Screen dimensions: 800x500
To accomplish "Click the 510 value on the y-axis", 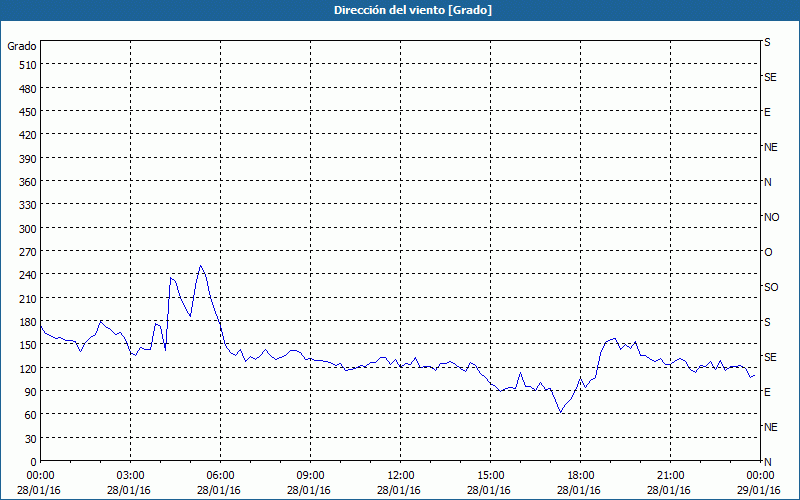I will point(26,65).
